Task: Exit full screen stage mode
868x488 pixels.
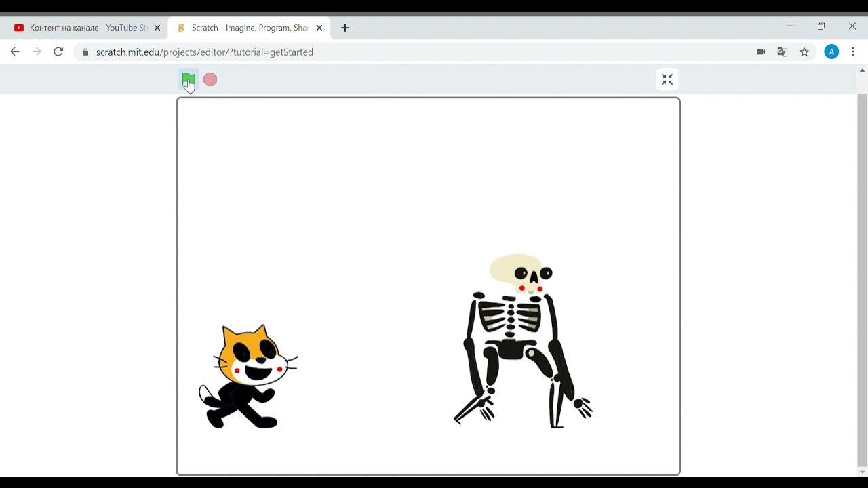Action: [667, 80]
